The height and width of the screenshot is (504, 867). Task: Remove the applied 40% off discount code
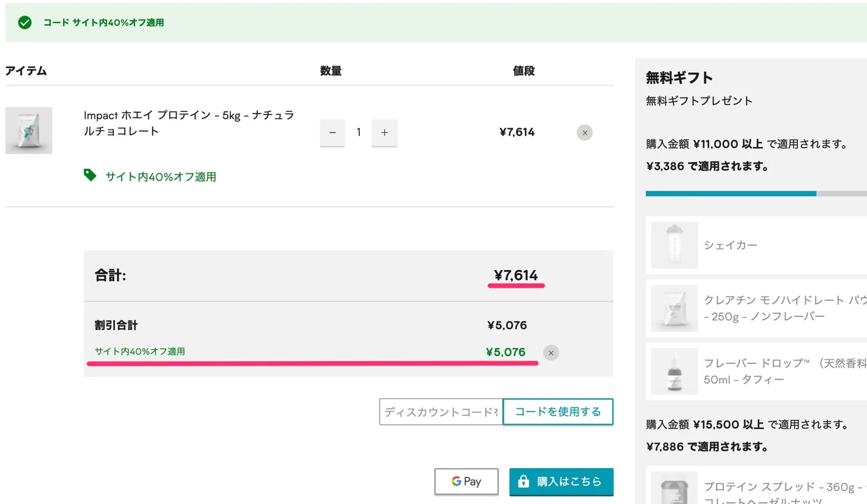[551, 352]
